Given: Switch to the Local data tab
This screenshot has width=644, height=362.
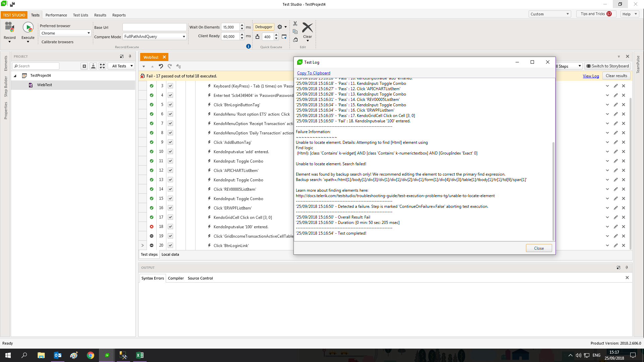Looking at the screenshot, I should click(x=170, y=255).
